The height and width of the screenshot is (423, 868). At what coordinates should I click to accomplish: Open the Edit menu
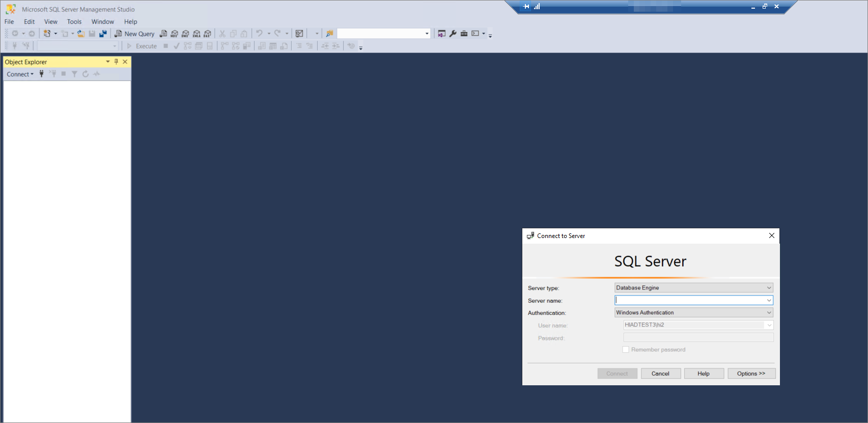30,21
